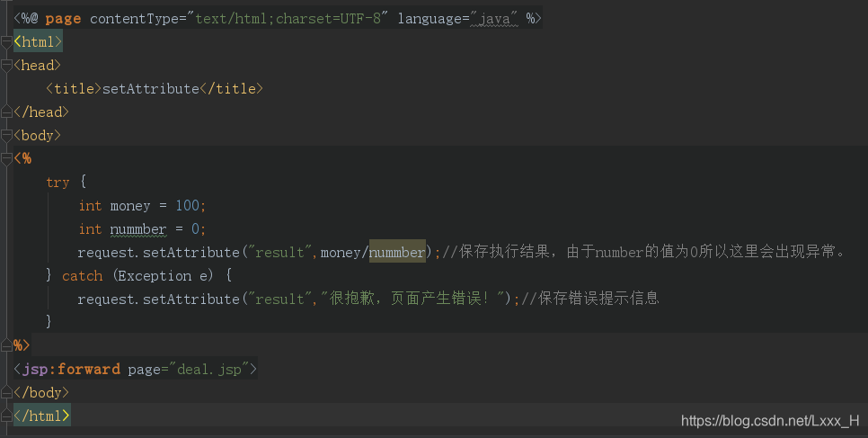Screen dimensions: 868x438
Task: Click '(Exception e)' in the catch clause
Action: click(x=163, y=275)
